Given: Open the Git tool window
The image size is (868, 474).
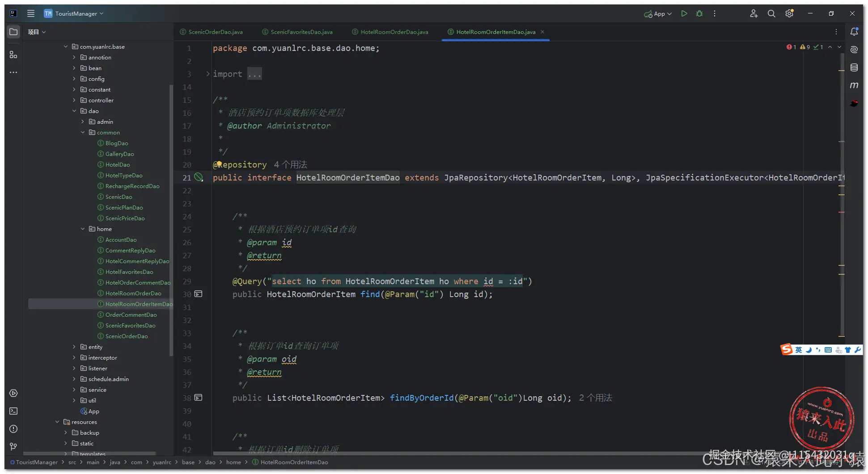Looking at the screenshot, I should coord(13,447).
